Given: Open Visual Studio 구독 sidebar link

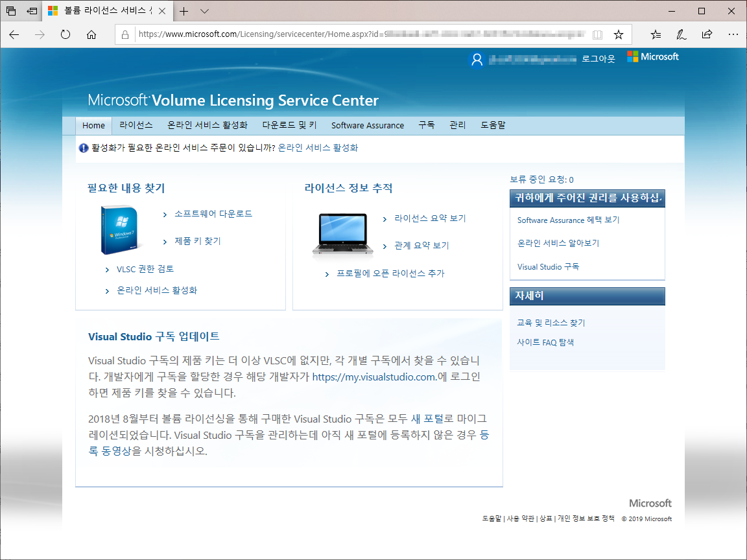Looking at the screenshot, I should 549,266.
